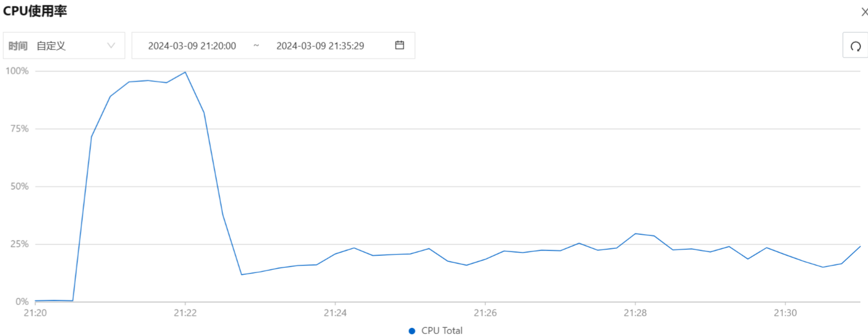This screenshot has width=868, height=336.
Task: Click the 75% y-axis label
Action: pos(19,128)
